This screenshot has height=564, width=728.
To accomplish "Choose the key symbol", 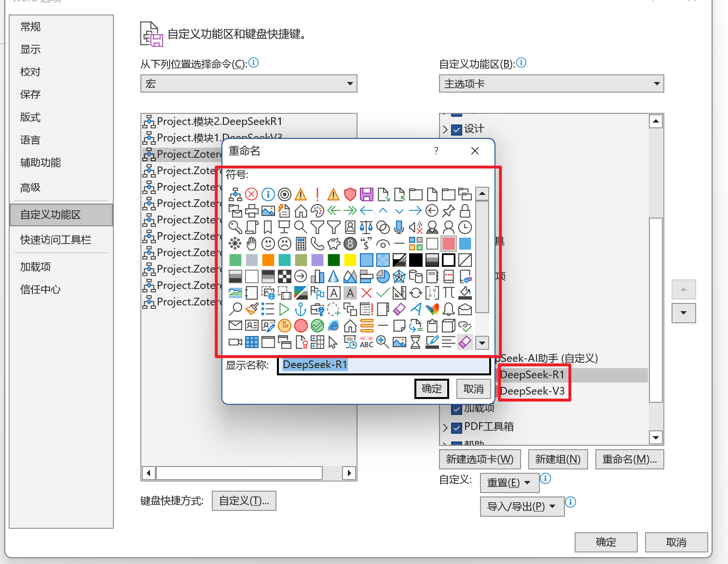I will tap(235, 227).
